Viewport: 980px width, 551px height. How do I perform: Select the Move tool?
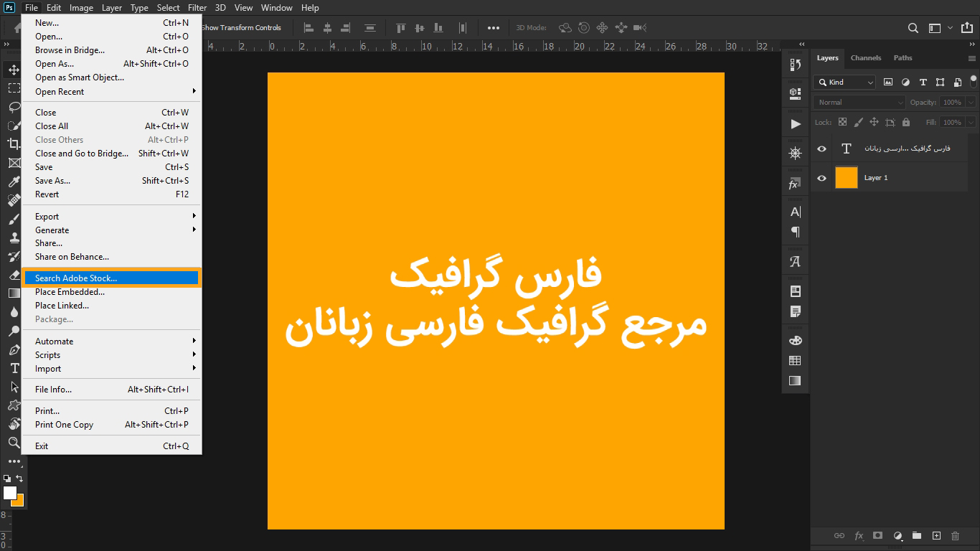13,69
